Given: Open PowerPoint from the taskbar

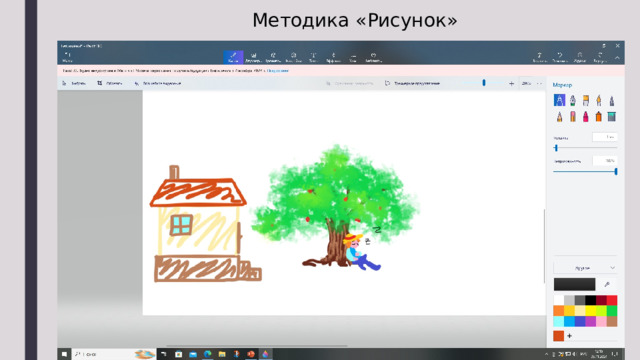Looking at the screenshot, I should click(x=251, y=354).
